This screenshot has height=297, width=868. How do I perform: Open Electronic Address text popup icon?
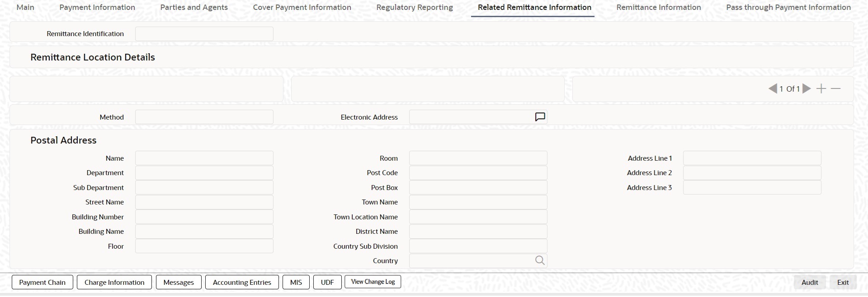pos(540,117)
